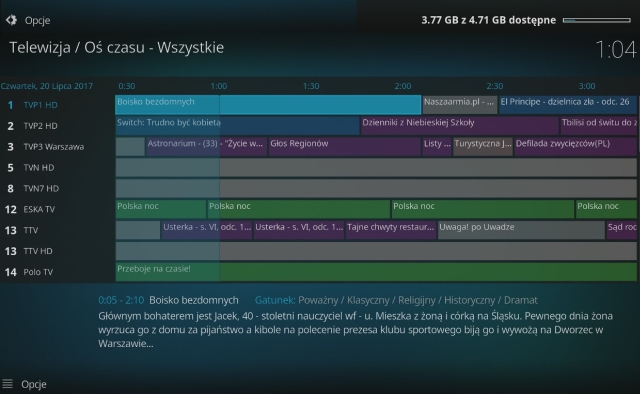
Task: Select Tajne chwyty restaur... programme
Action: (x=391, y=230)
